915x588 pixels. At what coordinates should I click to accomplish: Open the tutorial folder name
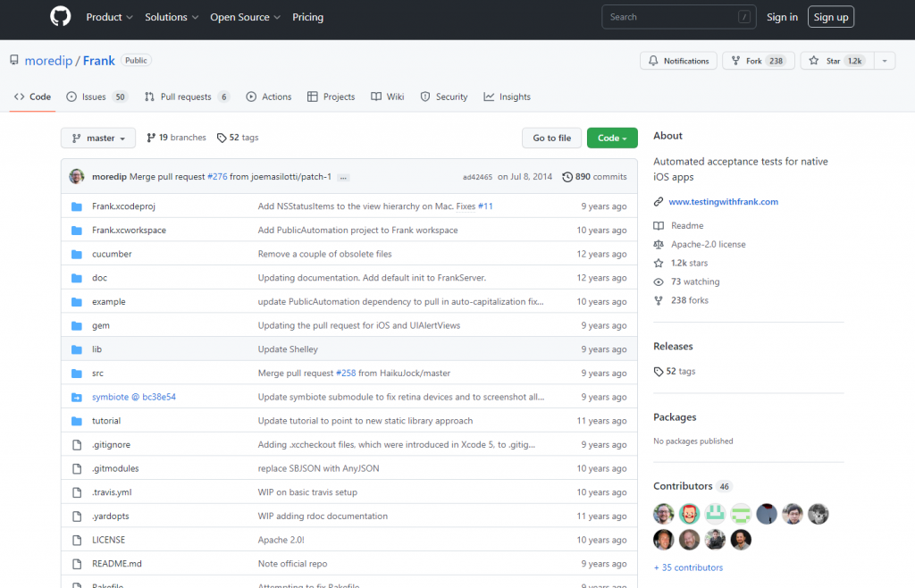coord(106,421)
